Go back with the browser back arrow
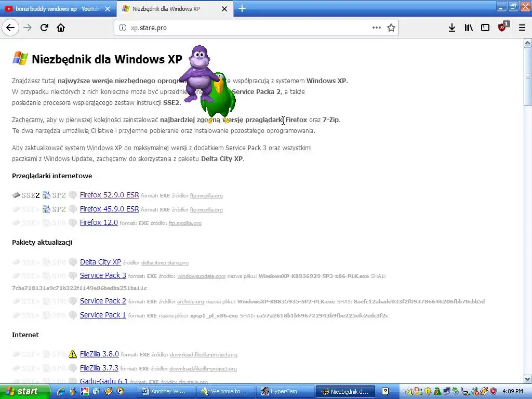The width and height of the screenshot is (532, 399). tap(10, 28)
